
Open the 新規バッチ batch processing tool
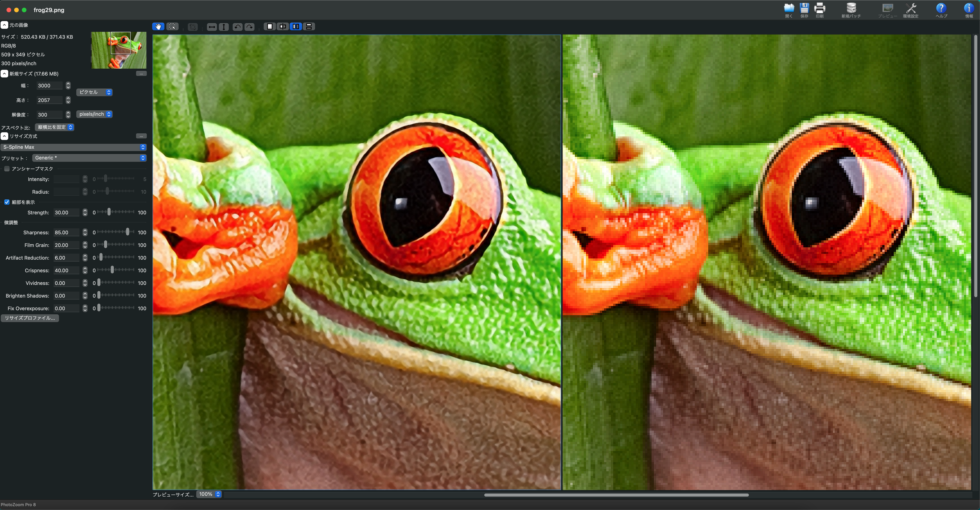click(x=851, y=10)
